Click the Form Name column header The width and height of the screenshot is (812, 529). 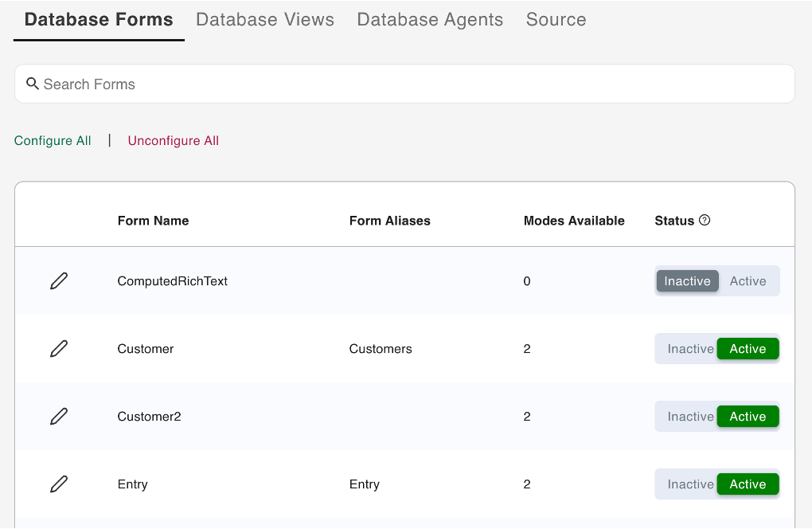[153, 221]
